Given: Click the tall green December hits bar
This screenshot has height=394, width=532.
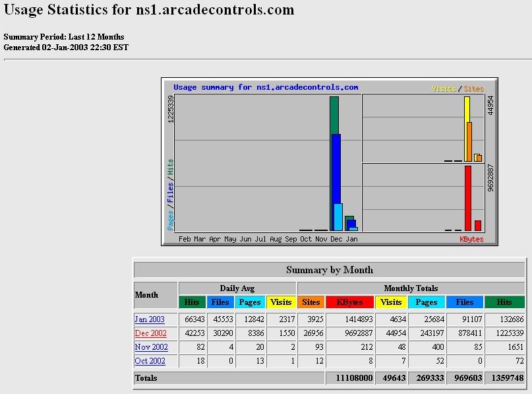Looking at the screenshot, I should click(x=334, y=115).
